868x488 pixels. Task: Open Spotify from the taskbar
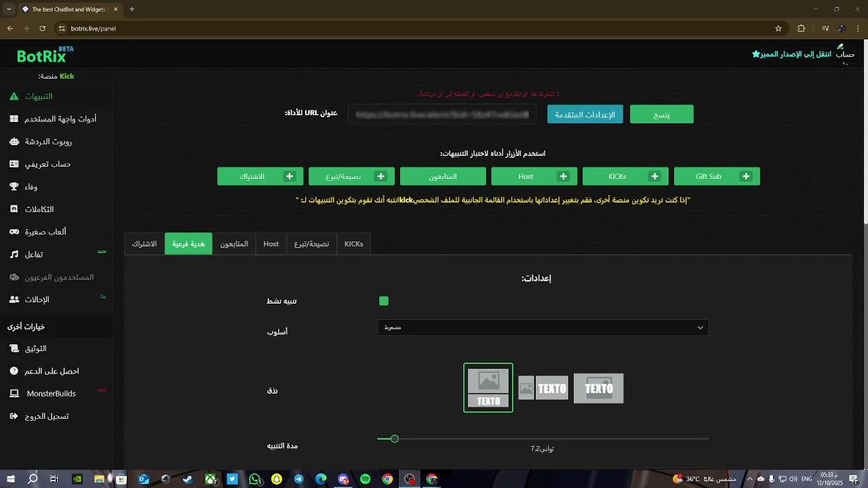click(x=365, y=479)
